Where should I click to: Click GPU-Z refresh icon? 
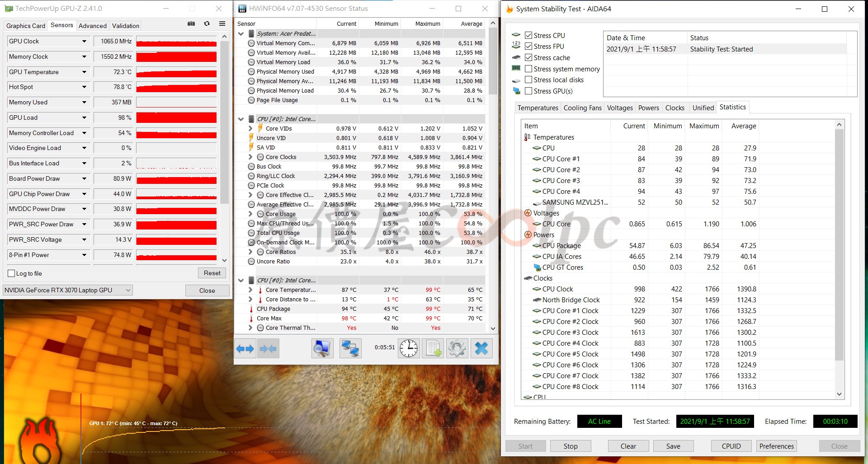tap(207, 23)
